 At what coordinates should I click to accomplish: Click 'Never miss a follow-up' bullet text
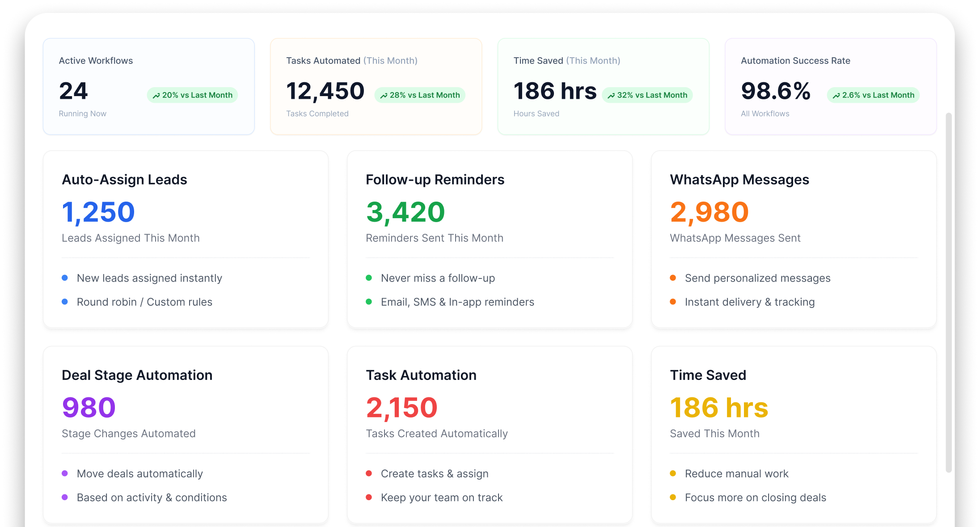438,278
